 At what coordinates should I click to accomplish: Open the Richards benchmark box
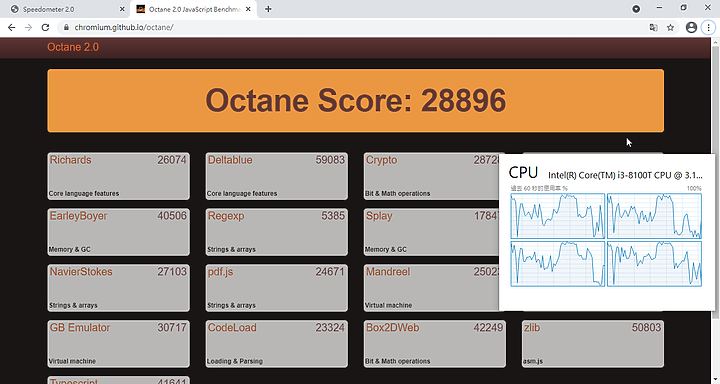pos(118,176)
